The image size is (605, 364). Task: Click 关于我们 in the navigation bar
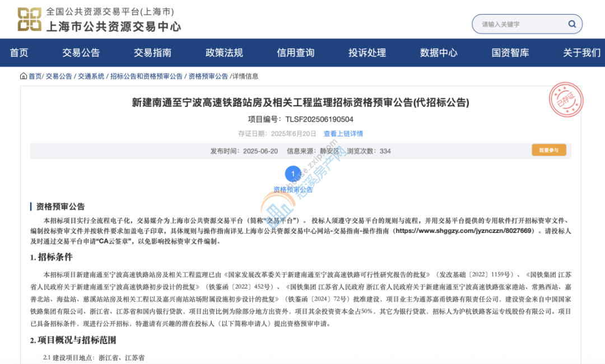point(581,53)
